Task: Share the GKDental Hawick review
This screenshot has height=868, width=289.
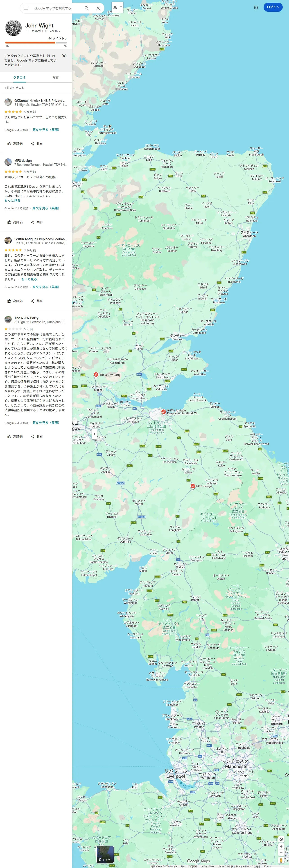Action: pos(37,144)
